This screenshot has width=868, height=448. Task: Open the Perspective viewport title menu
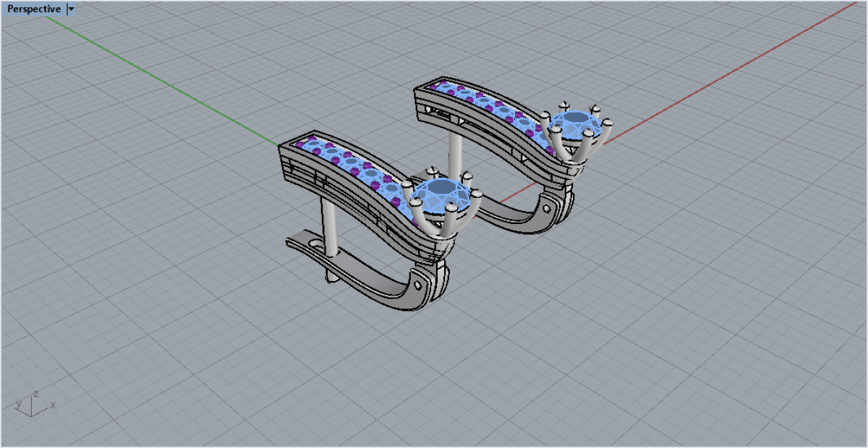[34, 9]
